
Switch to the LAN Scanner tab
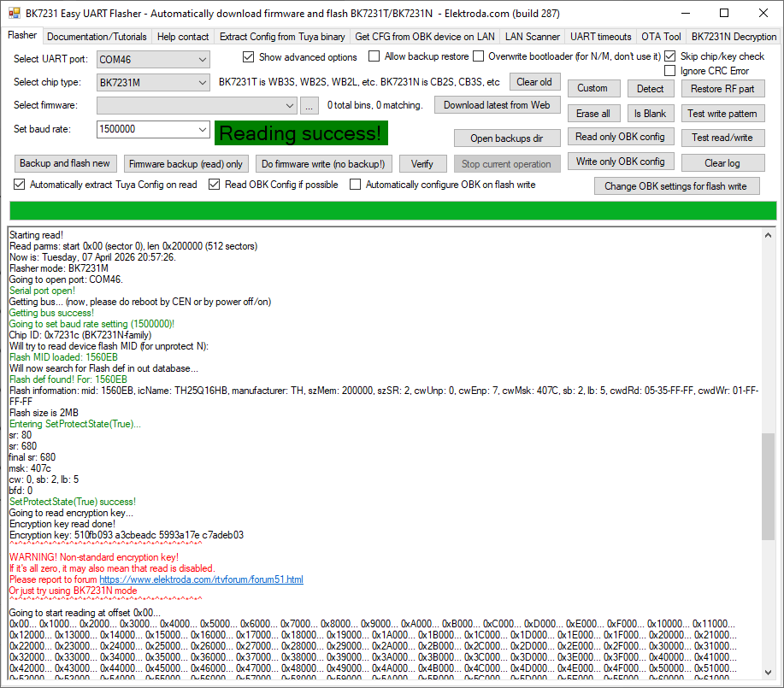[x=532, y=37]
